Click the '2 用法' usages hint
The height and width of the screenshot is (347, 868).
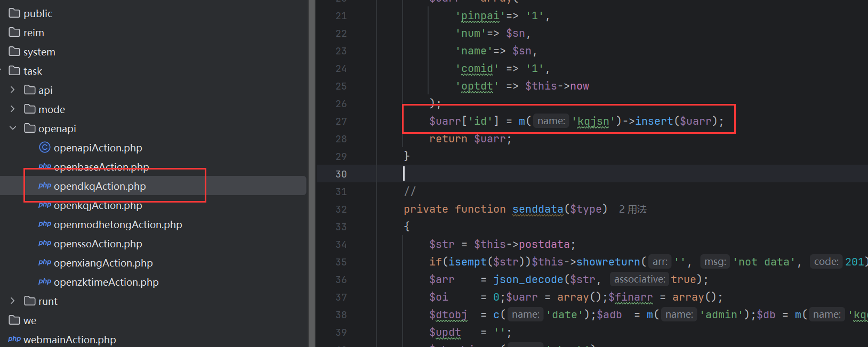click(633, 209)
